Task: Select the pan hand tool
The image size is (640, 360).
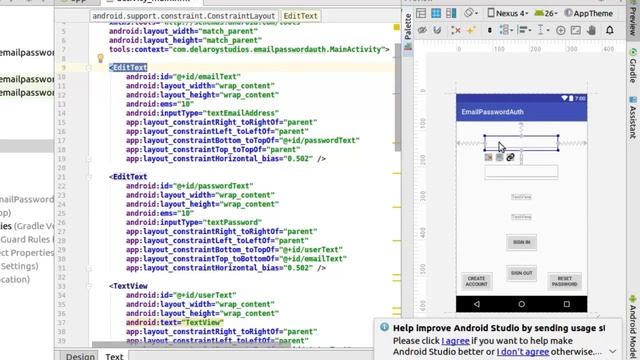Action: pyautogui.click(x=591, y=30)
